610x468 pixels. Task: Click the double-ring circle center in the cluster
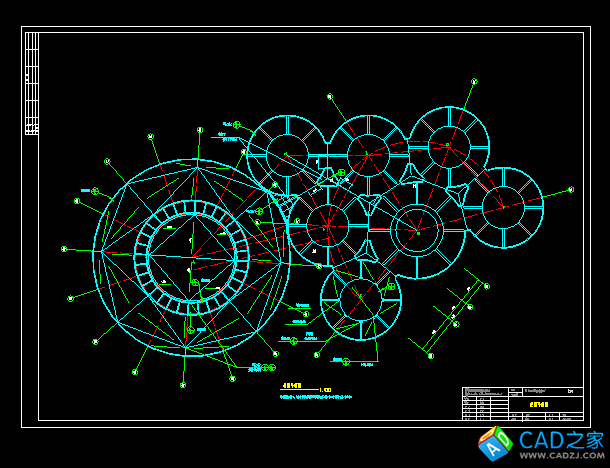(x=415, y=229)
